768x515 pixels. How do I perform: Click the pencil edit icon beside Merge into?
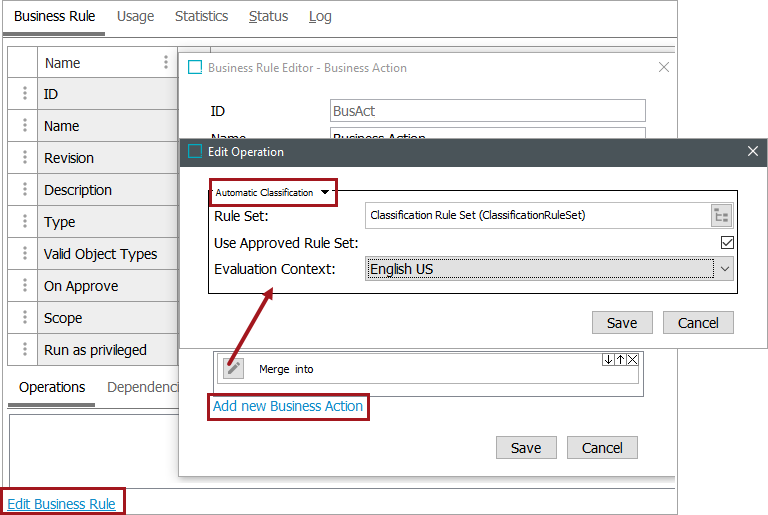(233, 368)
